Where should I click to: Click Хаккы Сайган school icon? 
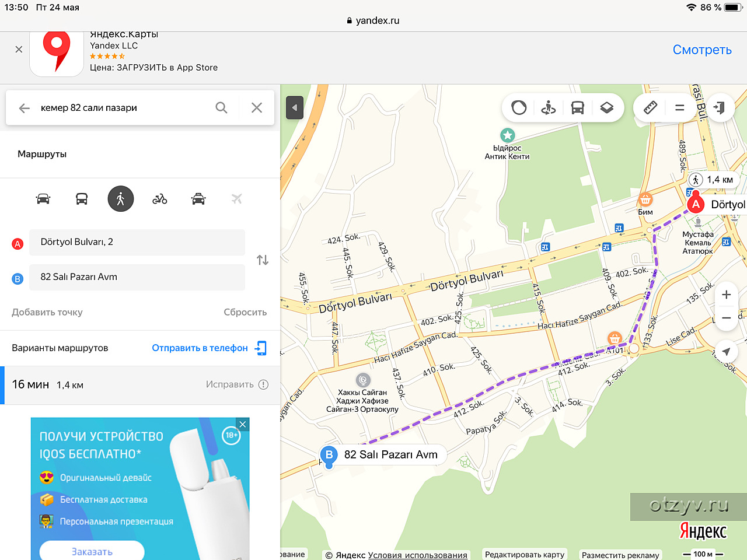pos(363,380)
